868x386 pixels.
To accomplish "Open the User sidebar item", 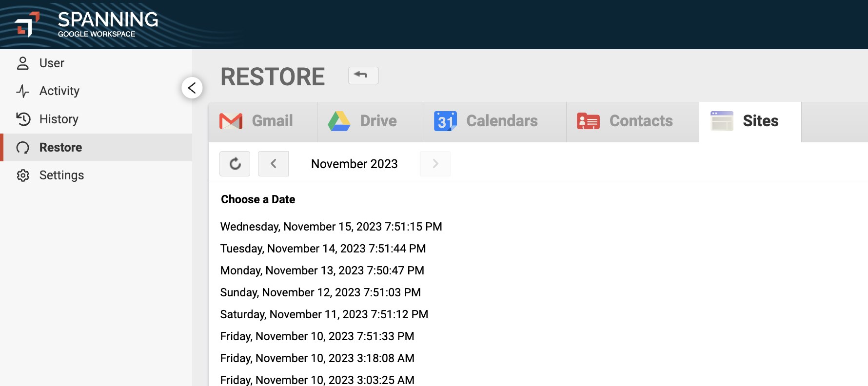I will (x=96, y=63).
